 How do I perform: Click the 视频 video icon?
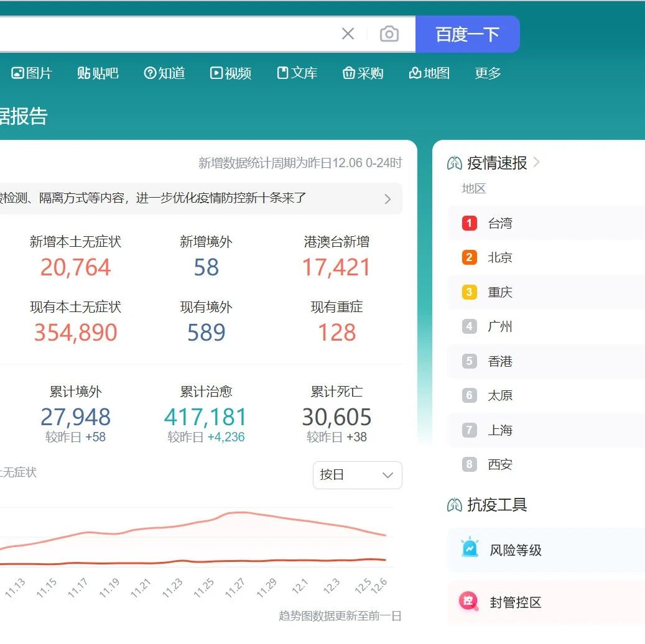pyautogui.click(x=215, y=73)
